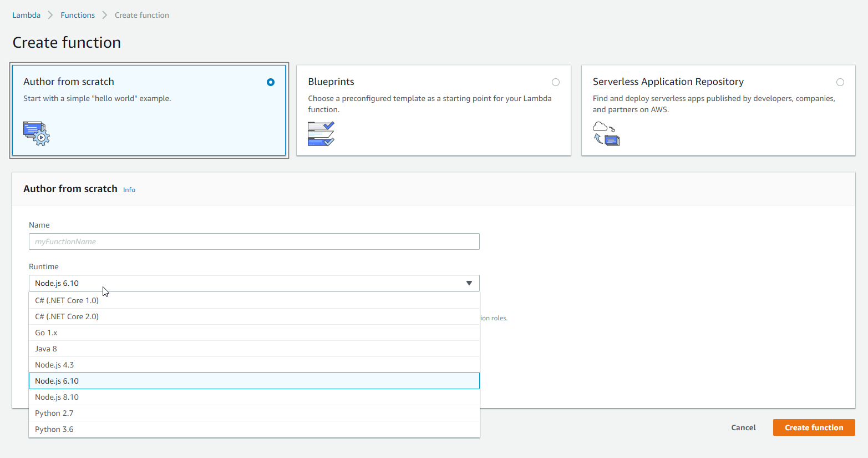Select Node.js 4.3 runtime option

(x=254, y=365)
